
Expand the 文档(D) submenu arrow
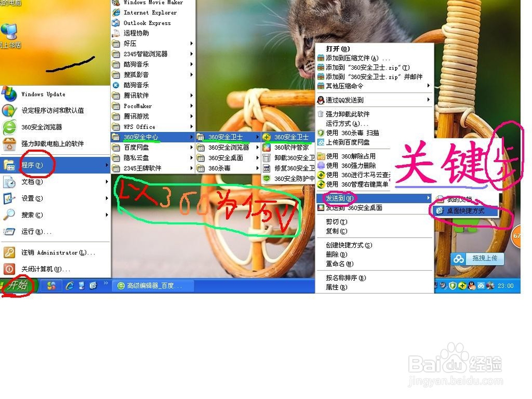click(x=106, y=182)
